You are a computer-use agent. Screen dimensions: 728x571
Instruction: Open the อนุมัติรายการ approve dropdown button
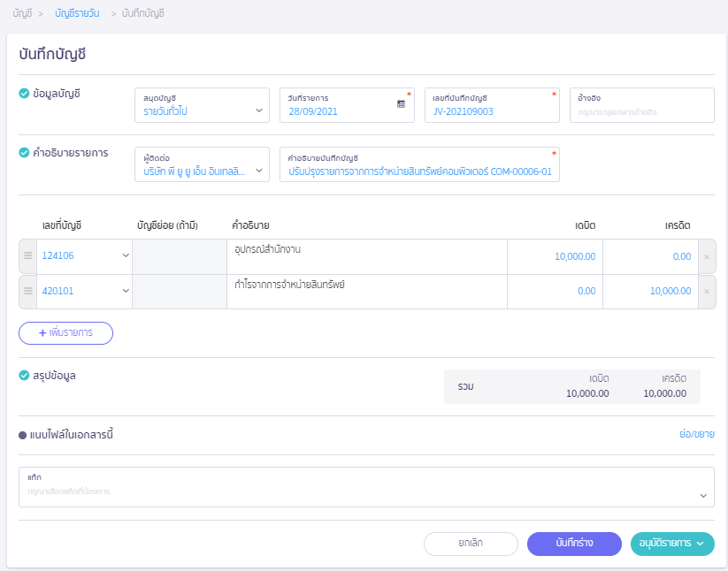tap(672, 544)
